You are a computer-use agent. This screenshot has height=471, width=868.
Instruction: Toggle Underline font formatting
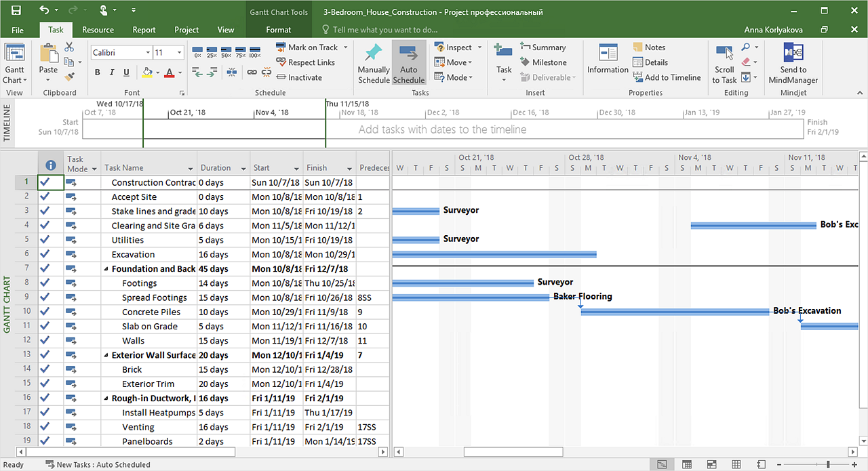point(126,73)
